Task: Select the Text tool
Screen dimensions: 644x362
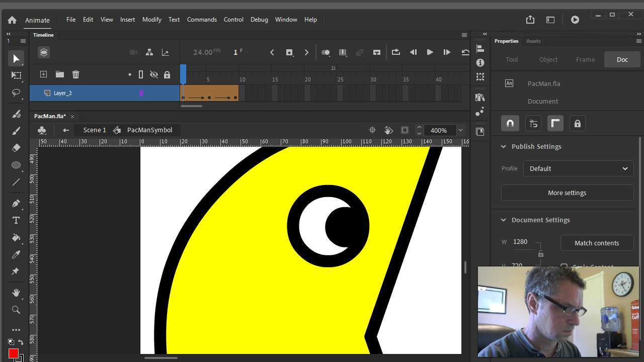Action: [16, 220]
